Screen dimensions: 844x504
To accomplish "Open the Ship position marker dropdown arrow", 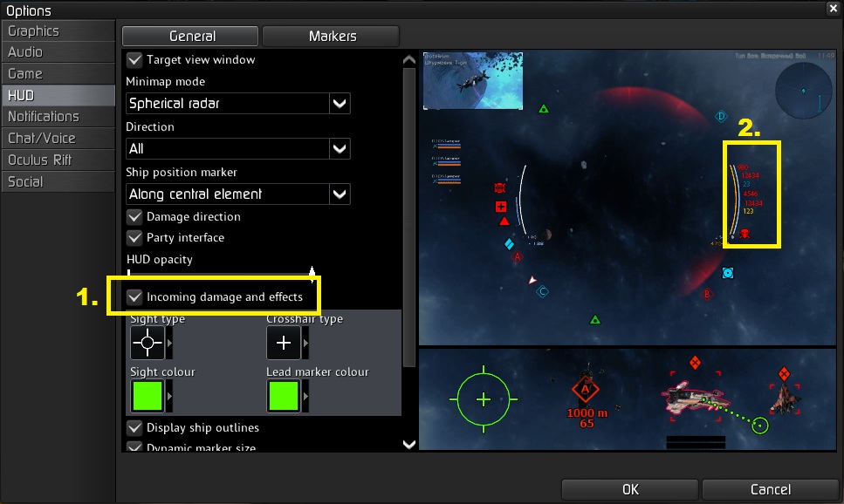I will click(x=340, y=194).
